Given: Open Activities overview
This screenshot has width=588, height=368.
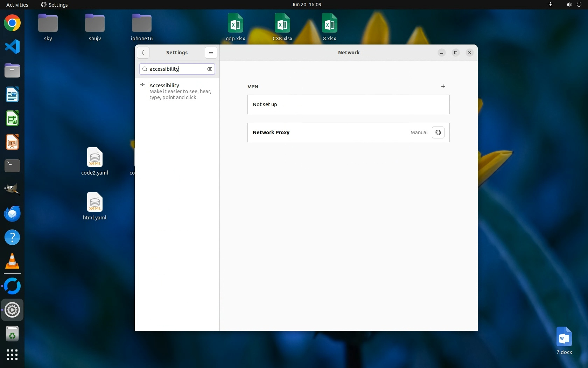Looking at the screenshot, I should (17, 5).
